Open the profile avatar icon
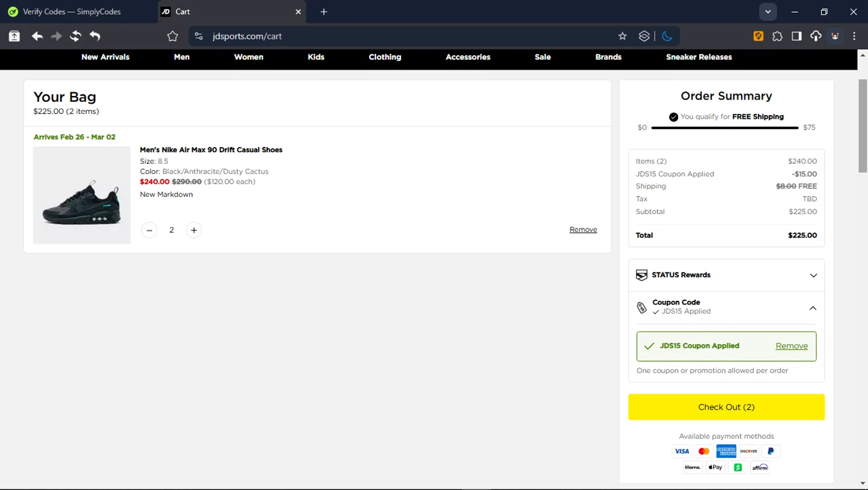Image resolution: width=868 pixels, height=490 pixels. [835, 36]
